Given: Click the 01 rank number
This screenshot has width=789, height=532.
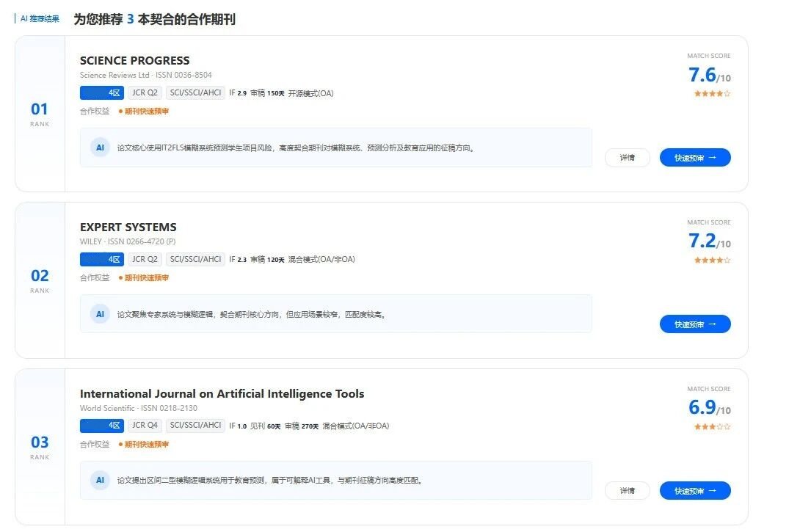Looking at the screenshot, I should point(39,109).
